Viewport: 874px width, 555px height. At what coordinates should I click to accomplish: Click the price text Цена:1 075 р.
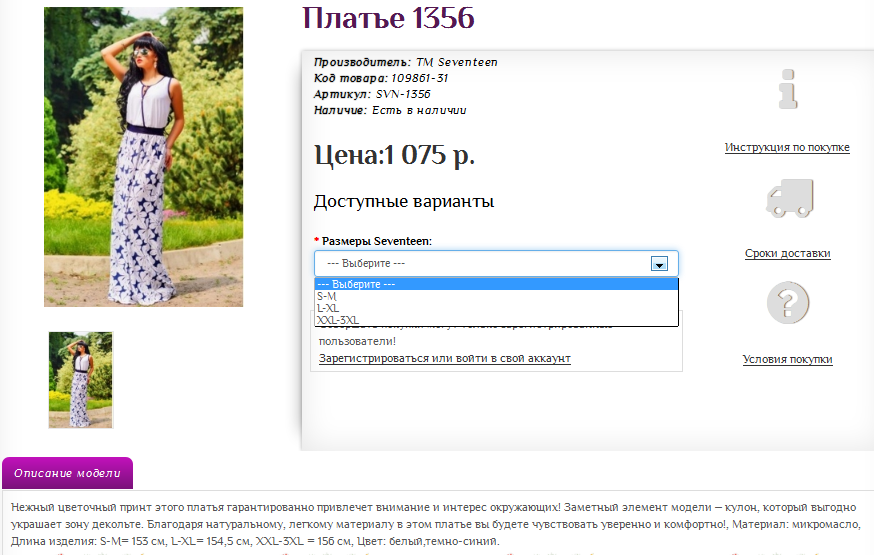(394, 155)
